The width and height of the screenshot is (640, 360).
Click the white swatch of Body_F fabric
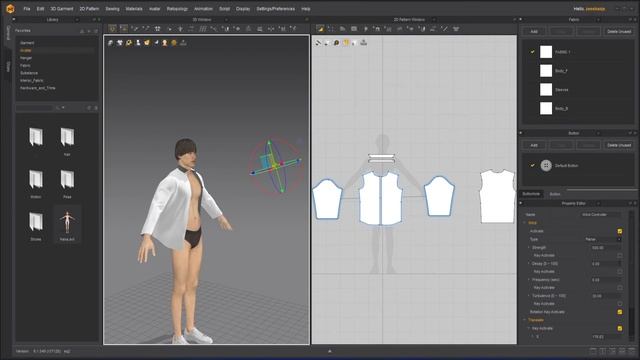[x=546, y=71]
